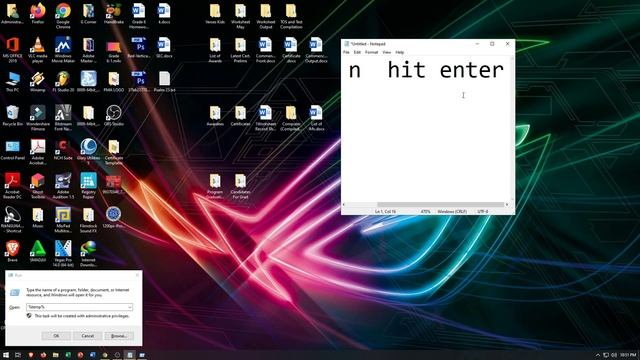
Task: Click the Notepad scroll left arrow
Action: 344,204
